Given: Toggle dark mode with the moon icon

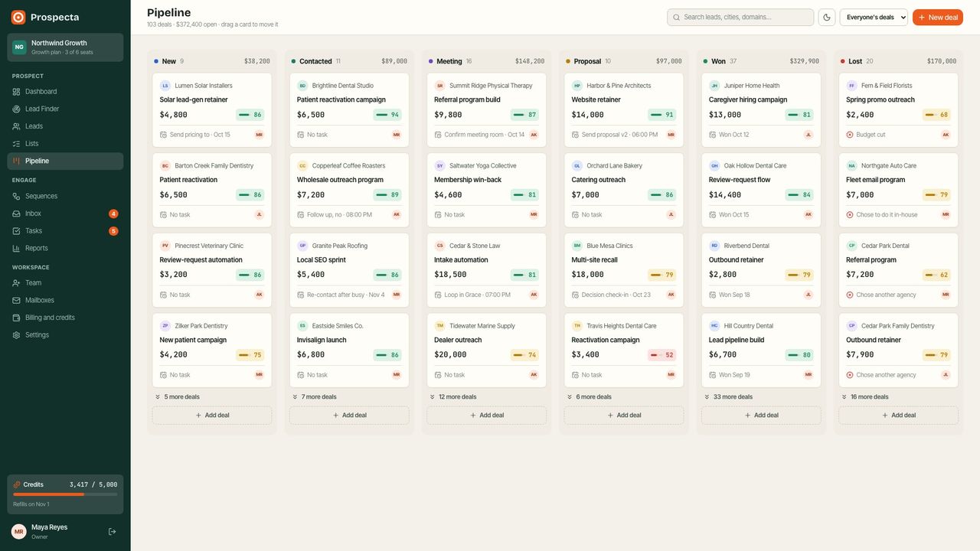Looking at the screenshot, I should click(827, 18).
